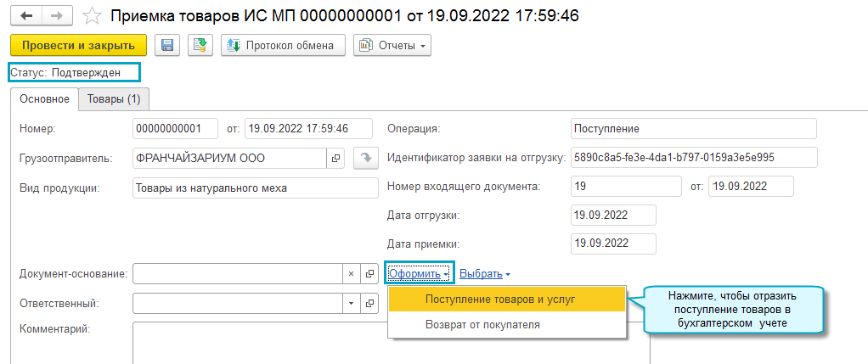Screen dimensions: 868x364
Task: Click the back navigation arrow
Action: [x=25, y=17]
